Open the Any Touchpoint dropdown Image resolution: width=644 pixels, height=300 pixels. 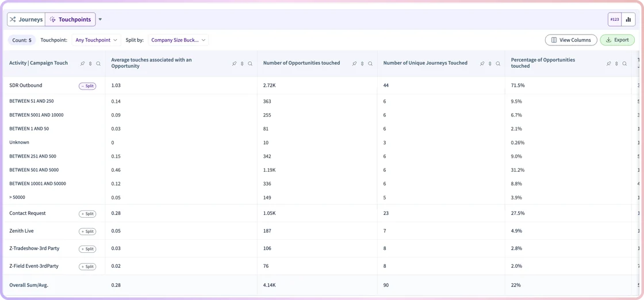[97, 40]
